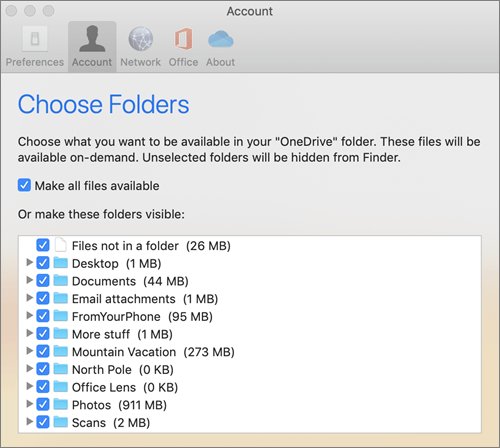Click the Account window title

click(x=250, y=11)
